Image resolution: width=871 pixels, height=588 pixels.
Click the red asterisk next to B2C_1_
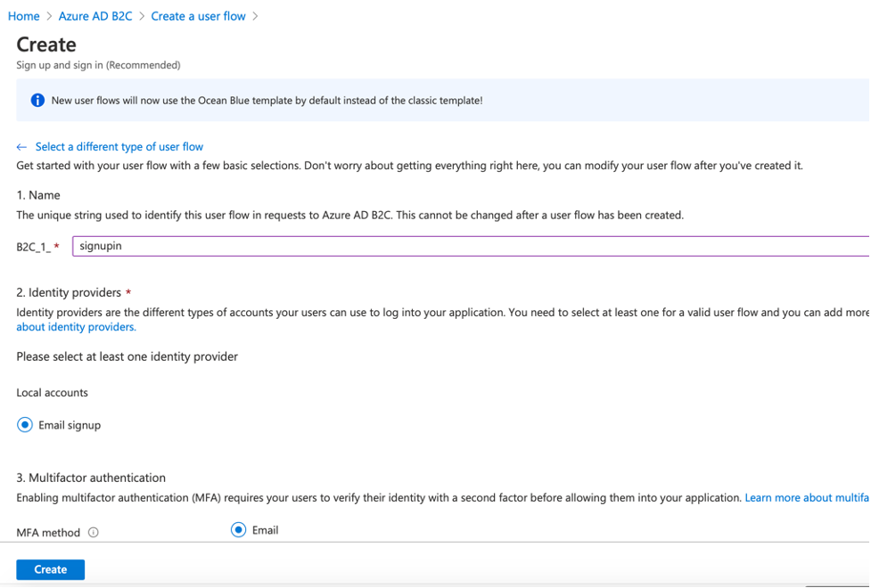coord(57,248)
